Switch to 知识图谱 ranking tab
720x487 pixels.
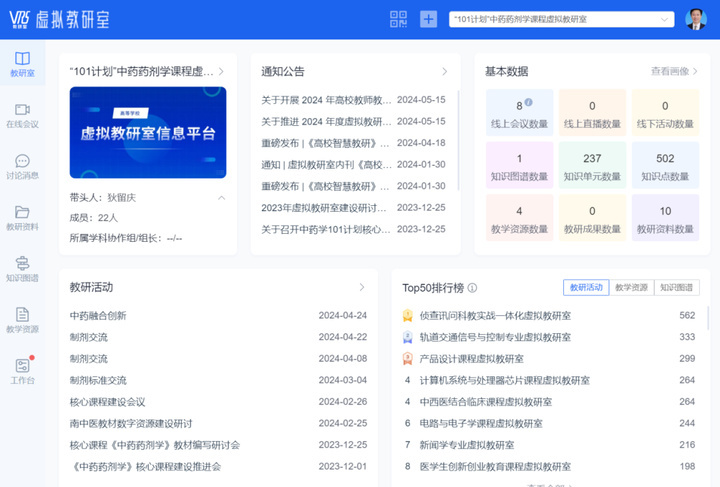coord(677,288)
